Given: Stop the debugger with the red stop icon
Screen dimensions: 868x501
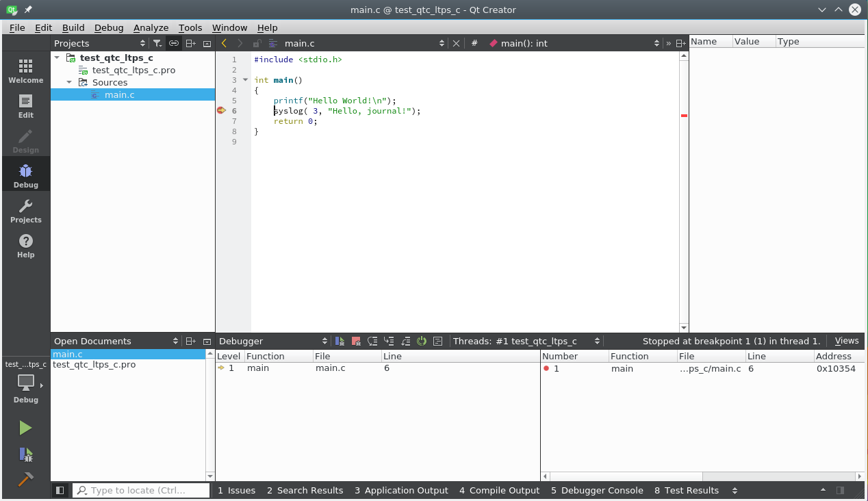Looking at the screenshot, I should click(x=356, y=341).
